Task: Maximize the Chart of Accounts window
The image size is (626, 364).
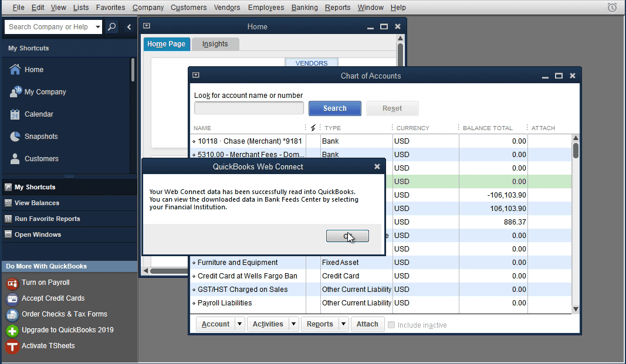Action: (x=559, y=76)
